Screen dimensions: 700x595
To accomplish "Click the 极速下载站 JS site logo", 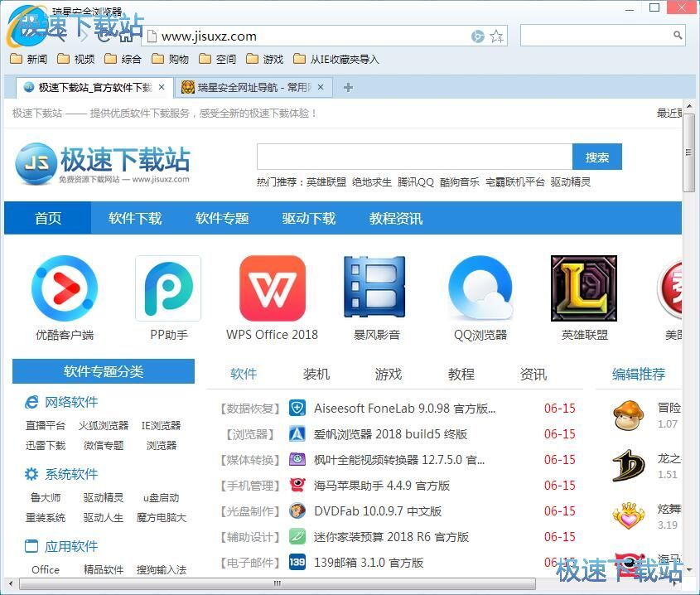I will pyautogui.click(x=103, y=163).
